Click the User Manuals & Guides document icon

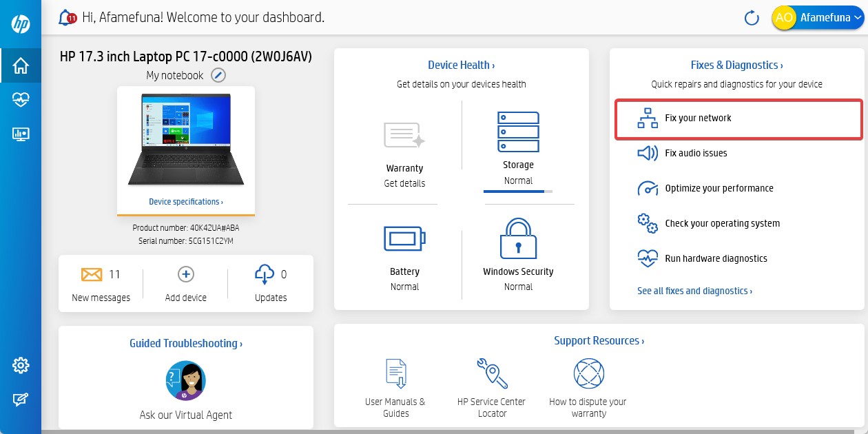(x=395, y=374)
